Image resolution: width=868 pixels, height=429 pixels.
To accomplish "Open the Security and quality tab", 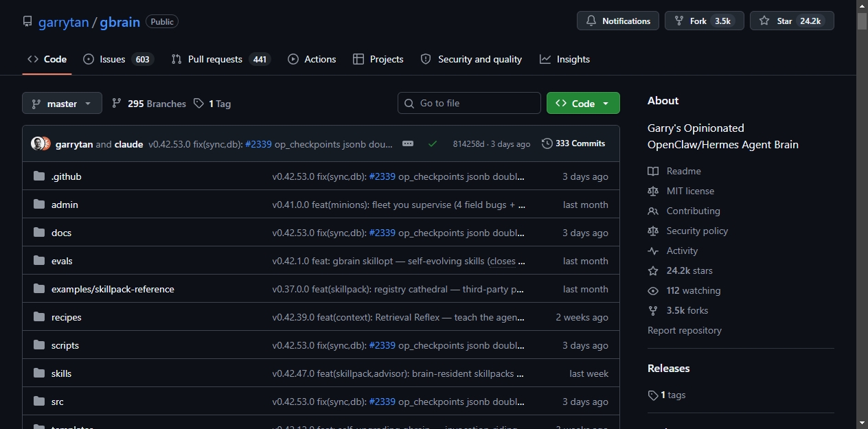I will click(471, 59).
